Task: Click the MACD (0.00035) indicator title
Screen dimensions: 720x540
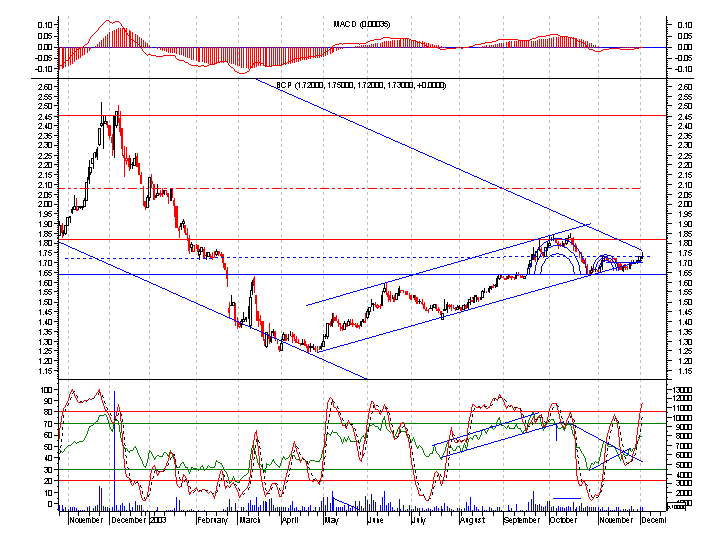Action: [362, 24]
